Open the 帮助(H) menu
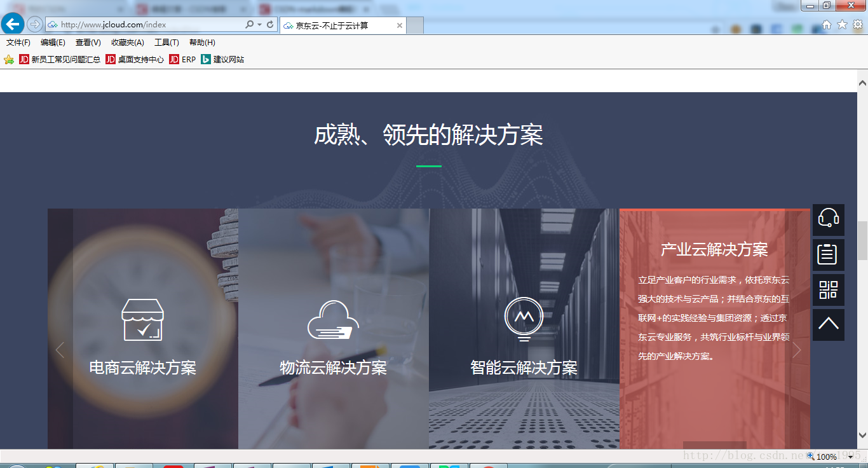This screenshot has width=868, height=468. coord(202,43)
